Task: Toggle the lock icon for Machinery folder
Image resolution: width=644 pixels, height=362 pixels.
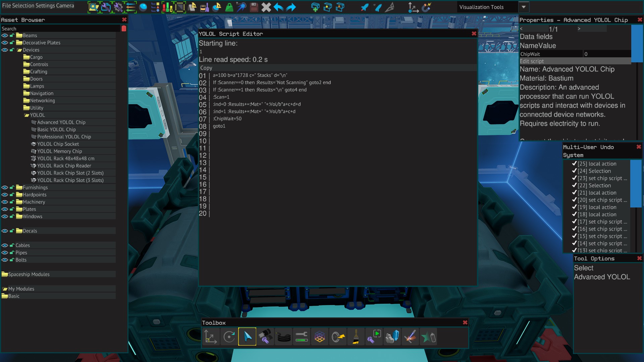Action: (x=12, y=202)
